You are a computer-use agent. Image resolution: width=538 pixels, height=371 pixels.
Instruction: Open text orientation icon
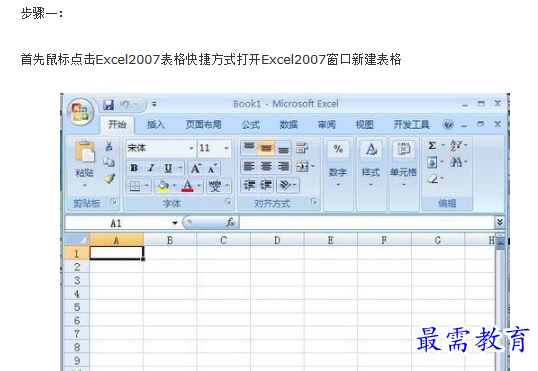pyautogui.click(x=285, y=185)
